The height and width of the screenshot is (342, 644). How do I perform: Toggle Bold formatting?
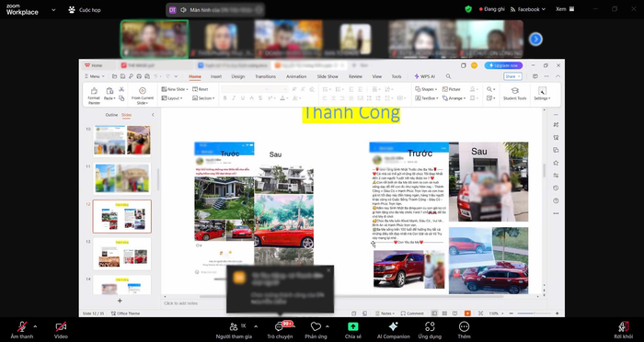tap(224, 98)
